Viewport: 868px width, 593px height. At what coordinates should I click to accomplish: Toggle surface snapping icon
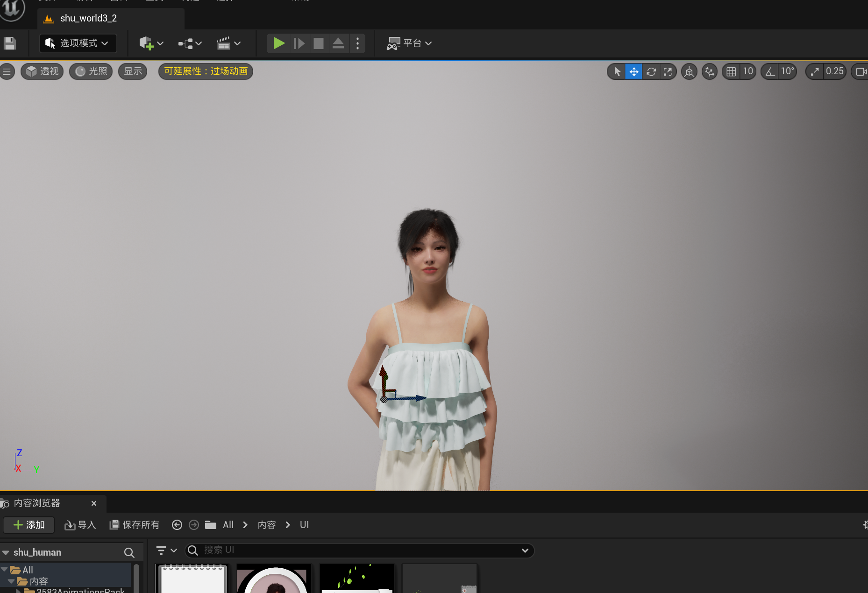[710, 71]
